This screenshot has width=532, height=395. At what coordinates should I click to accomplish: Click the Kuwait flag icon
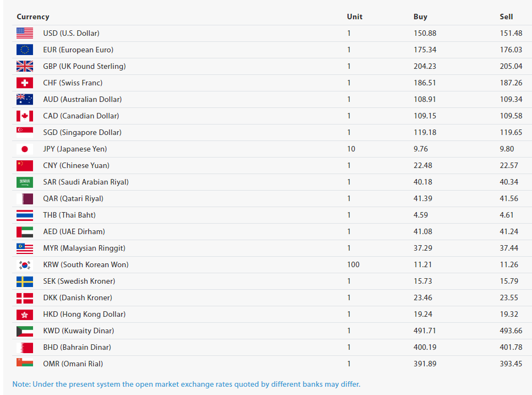point(25,331)
